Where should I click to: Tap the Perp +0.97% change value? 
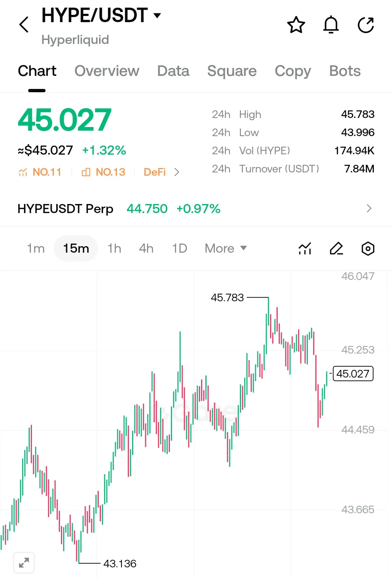pyautogui.click(x=198, y=209)
